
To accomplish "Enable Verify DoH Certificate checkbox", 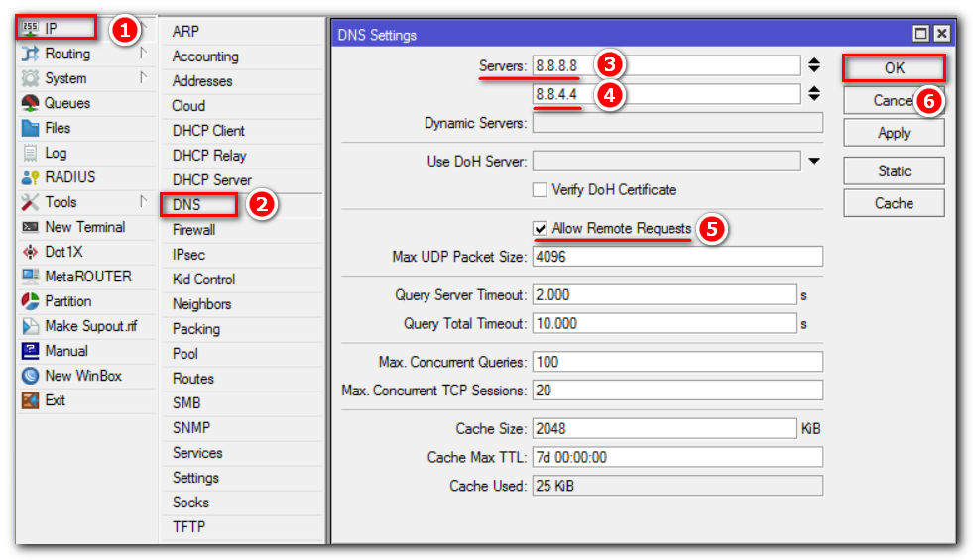I will [541, 189].
